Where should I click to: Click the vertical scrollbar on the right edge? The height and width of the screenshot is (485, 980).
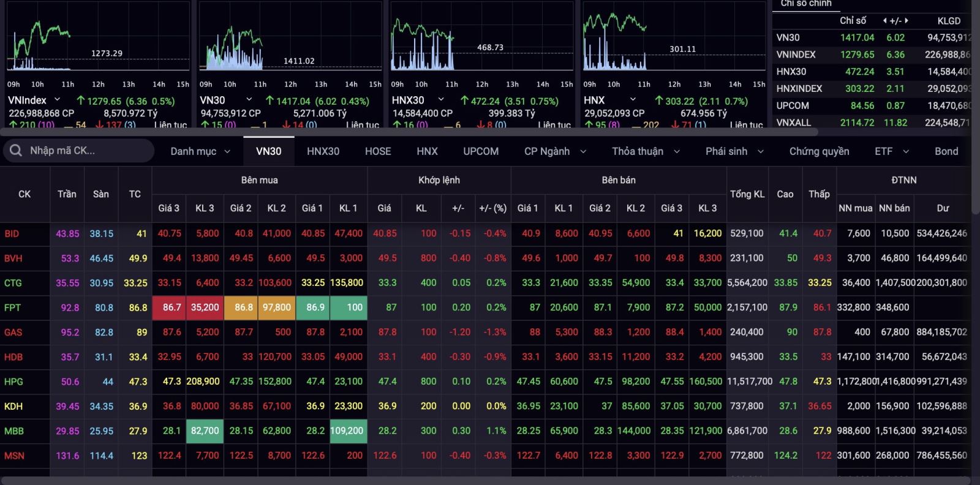point(976,107)
